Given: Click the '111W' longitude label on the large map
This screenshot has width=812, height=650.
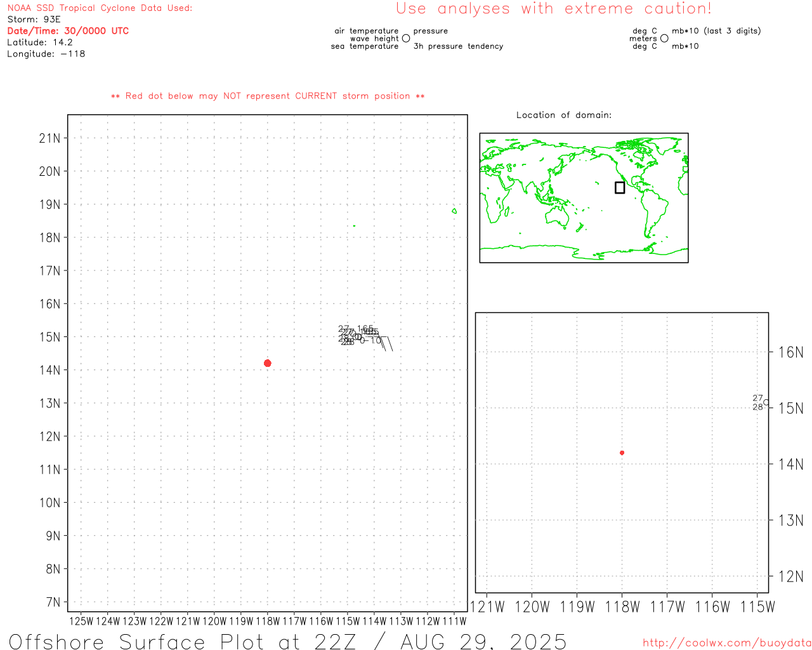Looking at the screenshot, I should coord(454,621).
